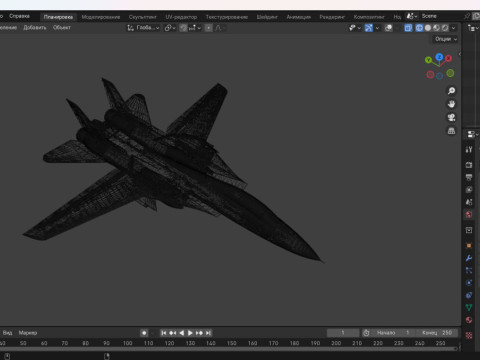This screenshot has height=360, width=480.
Task: Open the Справка help menu
Action: coord(19,16)
